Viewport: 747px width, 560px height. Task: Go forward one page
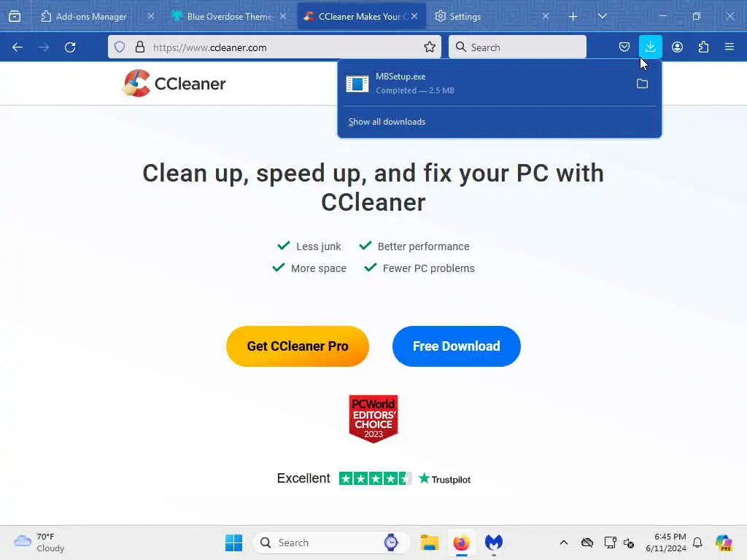coord(44,47)
